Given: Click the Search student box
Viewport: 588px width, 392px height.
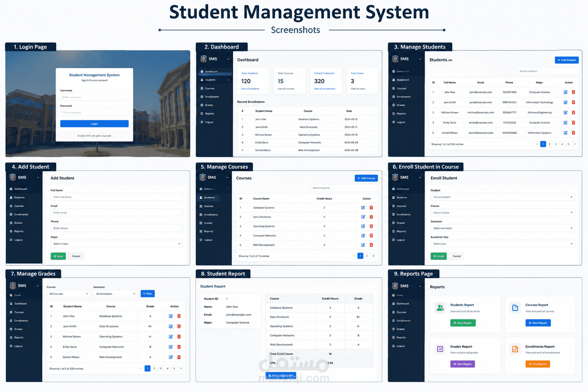Looking at the screenshot, I should pos(548,71).
